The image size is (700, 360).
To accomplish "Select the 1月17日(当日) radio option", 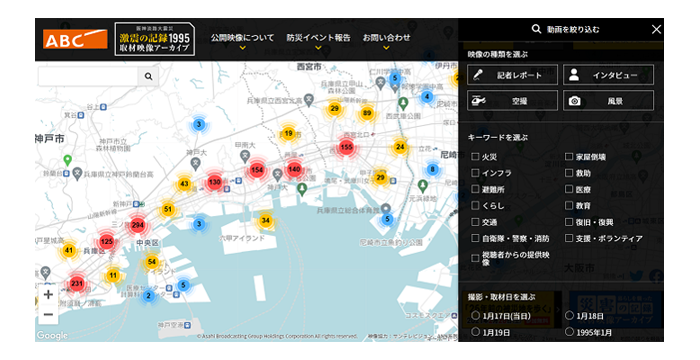I will pos(475,316).
